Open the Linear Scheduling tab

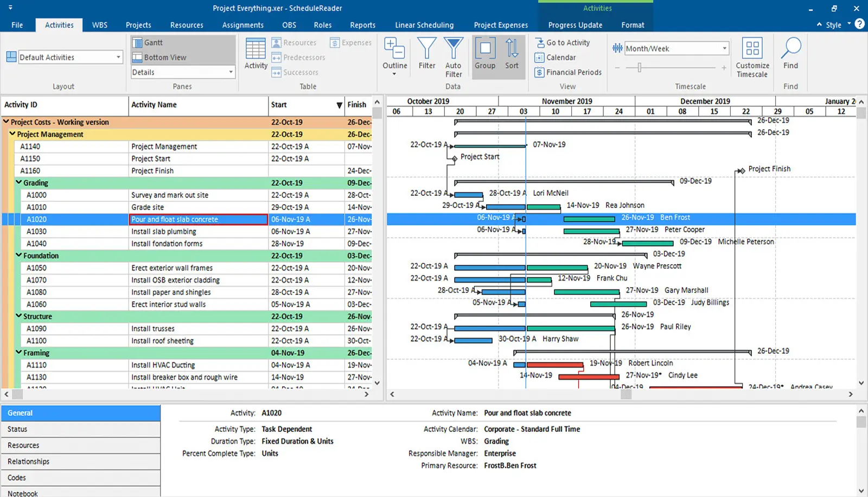(424, 24)
